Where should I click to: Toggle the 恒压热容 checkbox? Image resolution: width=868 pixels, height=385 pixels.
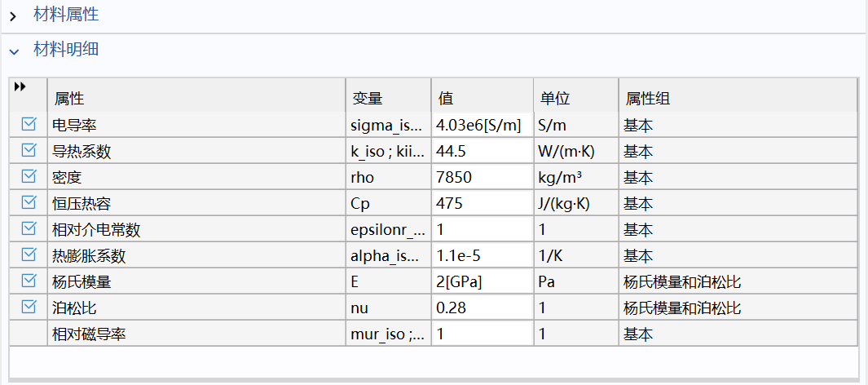tap(29, 202)
